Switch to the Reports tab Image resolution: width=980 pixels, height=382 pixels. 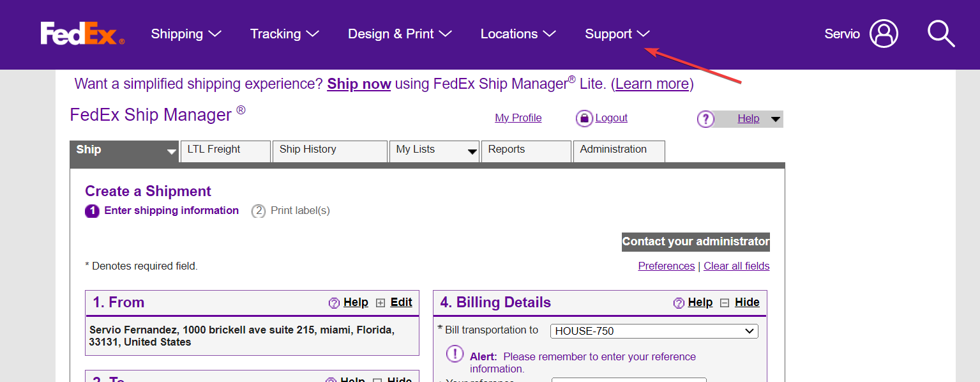pyautogui.click(x=526, y=151)
